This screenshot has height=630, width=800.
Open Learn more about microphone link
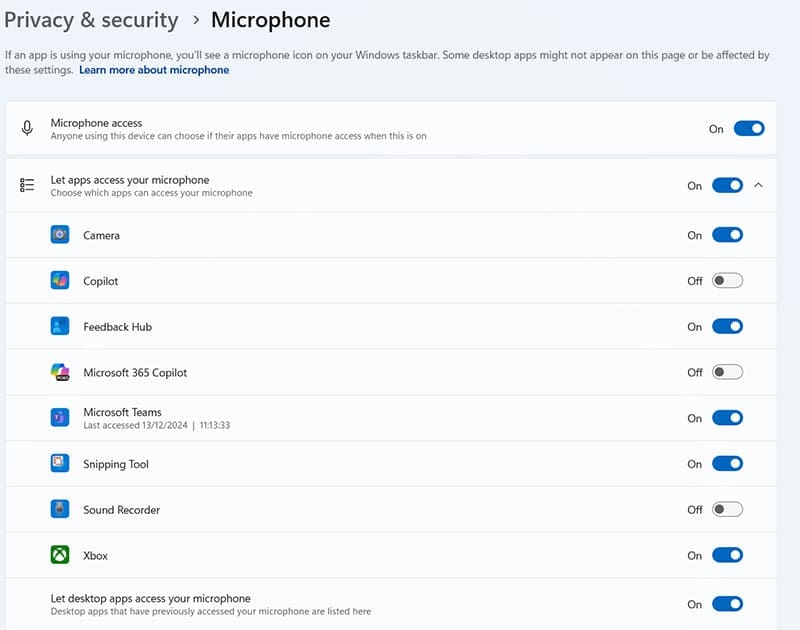coord(154,70)
